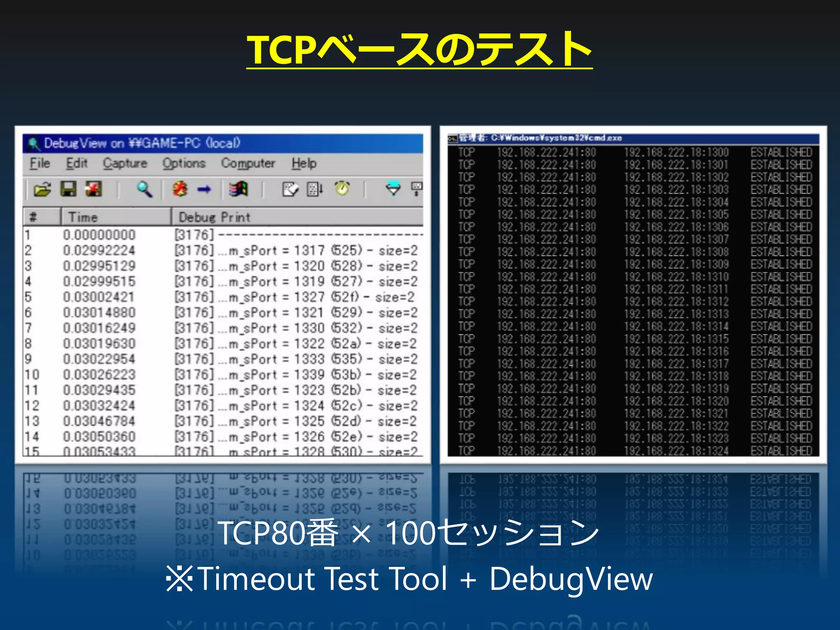Image resolution: width=840 pixels, height=630 pixels.
Task: Click cmd row with remote 192.168.222.18:1301
Action: [x=635, y=165]
